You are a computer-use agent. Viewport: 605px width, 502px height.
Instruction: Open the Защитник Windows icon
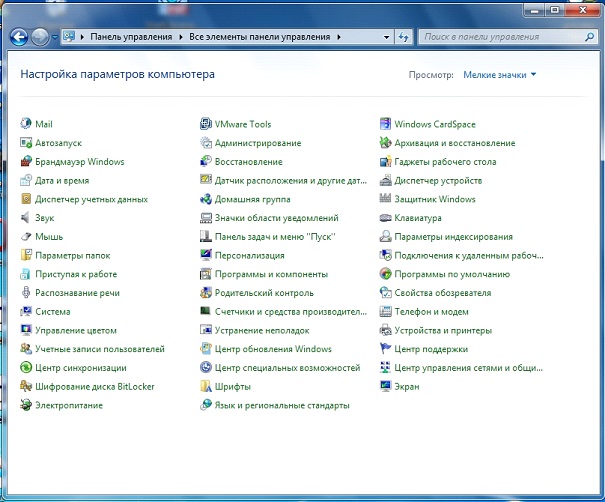click(385, 199)
